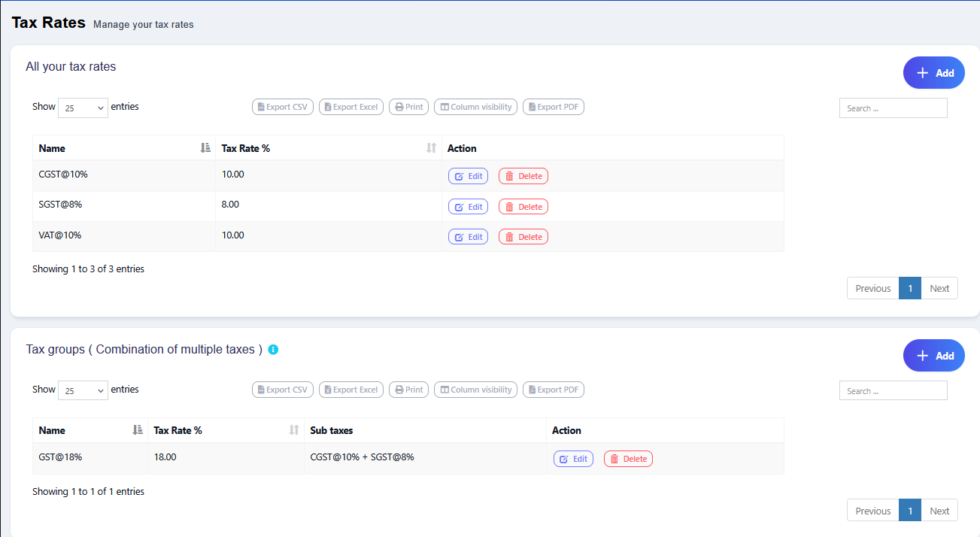The image size is (980, 537).
Task: Edit the SGST@8% tax rate
Action: pyautogui.click(x=468, y=207)
